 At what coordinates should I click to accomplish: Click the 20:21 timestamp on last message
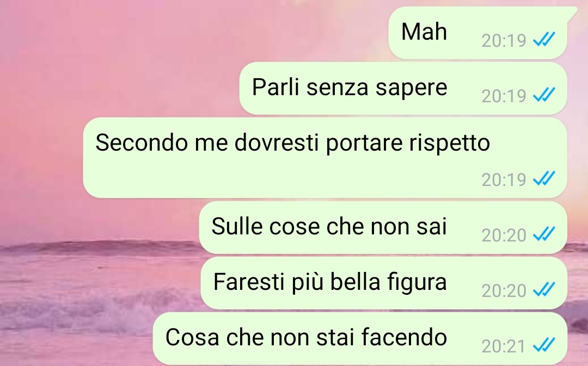click(504, 346)
